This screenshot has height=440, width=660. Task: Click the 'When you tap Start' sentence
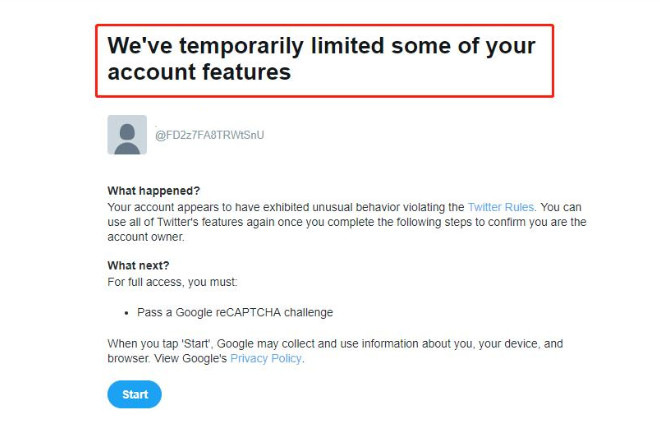click(x=335, y=344)
